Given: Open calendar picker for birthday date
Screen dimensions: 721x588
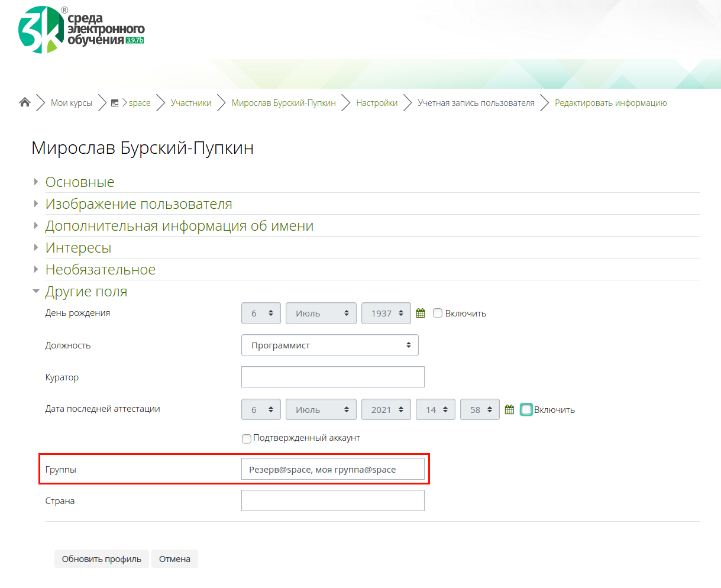Looking at the screenshot, I should point(421,314).
